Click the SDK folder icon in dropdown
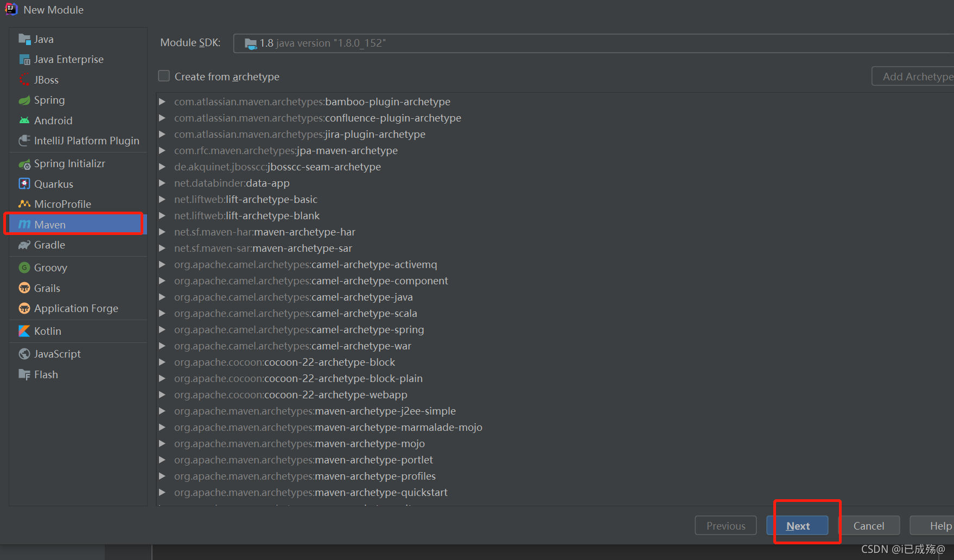Image resolution: width=954 pixels, height=560 pixels. pos(251,43)
